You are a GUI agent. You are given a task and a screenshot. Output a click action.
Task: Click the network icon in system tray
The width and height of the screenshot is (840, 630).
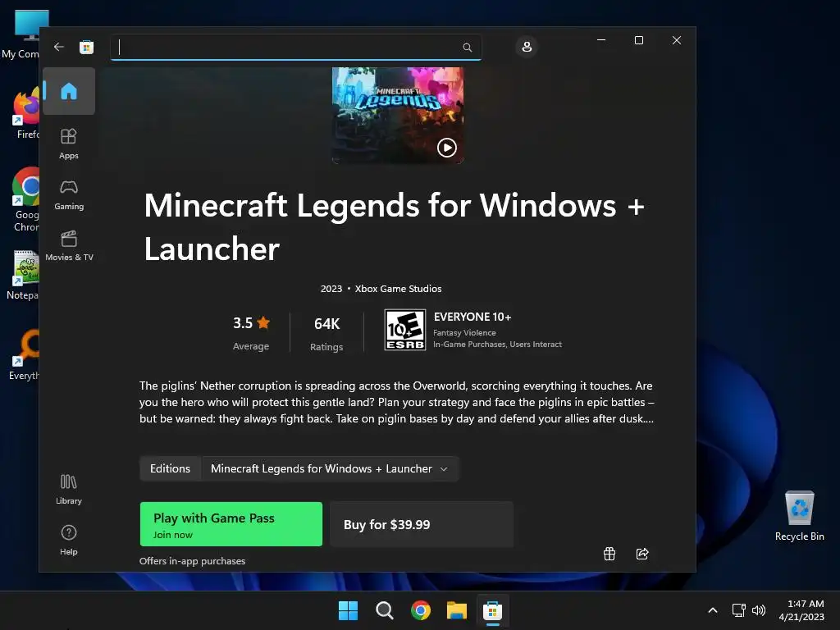click(739, 610)
